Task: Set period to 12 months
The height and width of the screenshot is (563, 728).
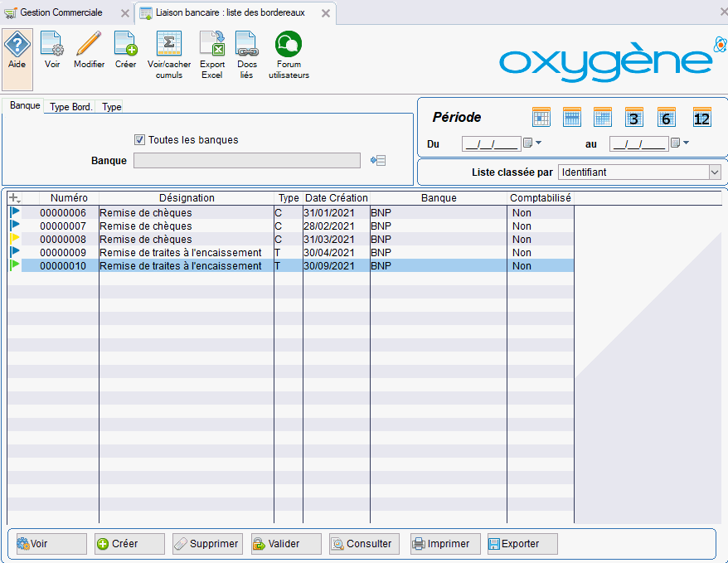Action: [x=701, y=118]
